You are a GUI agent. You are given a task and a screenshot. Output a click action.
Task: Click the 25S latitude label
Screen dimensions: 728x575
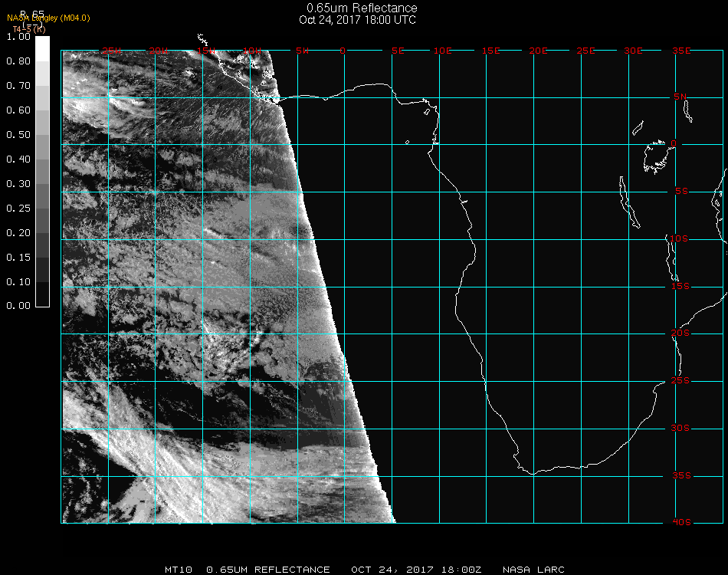[680, 381]
